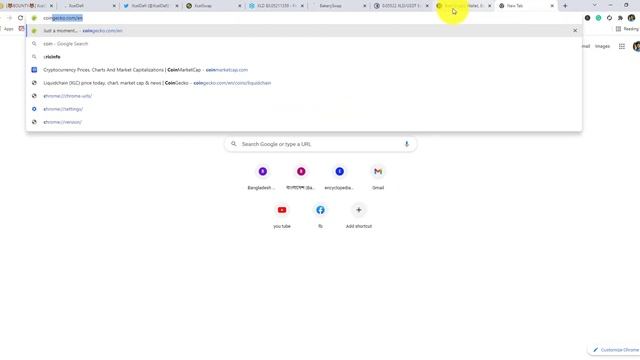The width and height of the screenshot is (640, 360).
Task: Open the Gmail bookmark icon in bookmarks bar
Action: [x=21, y=29]
